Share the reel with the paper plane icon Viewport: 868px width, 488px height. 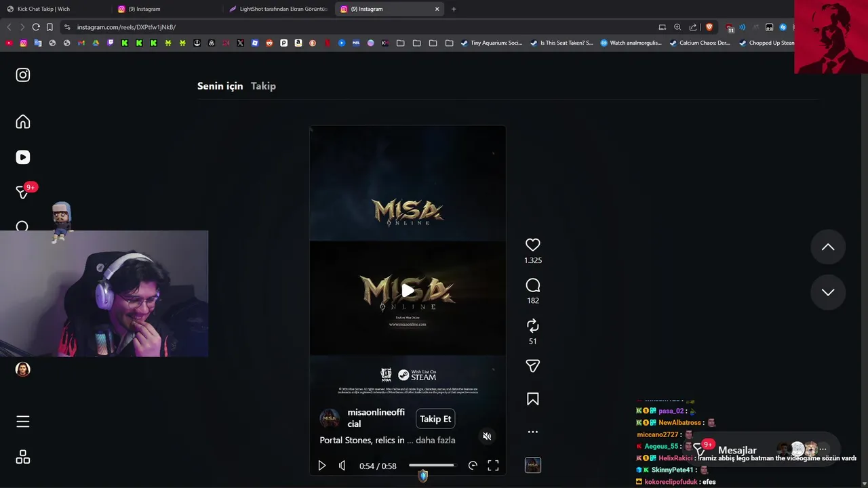[533, 366]
